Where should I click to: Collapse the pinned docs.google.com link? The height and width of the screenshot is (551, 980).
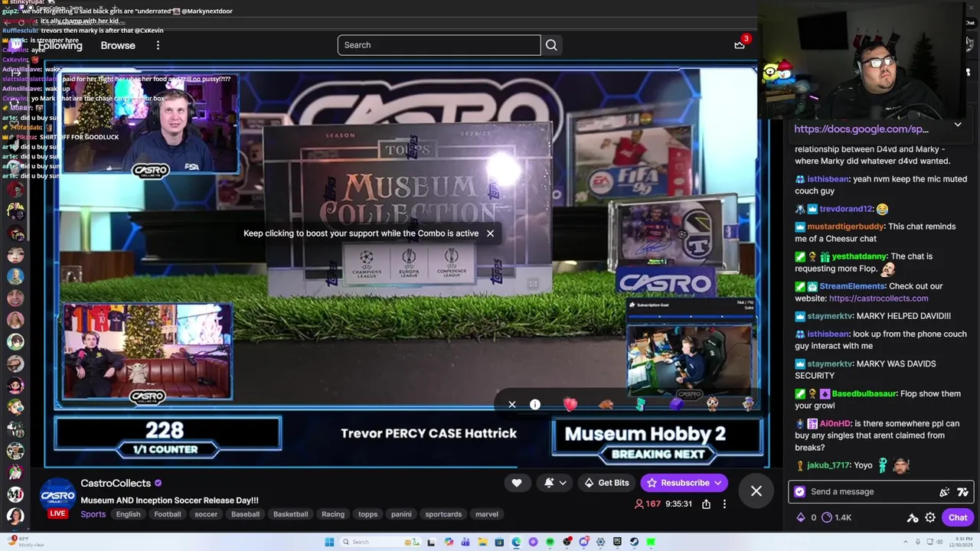(x=958, y=125)
